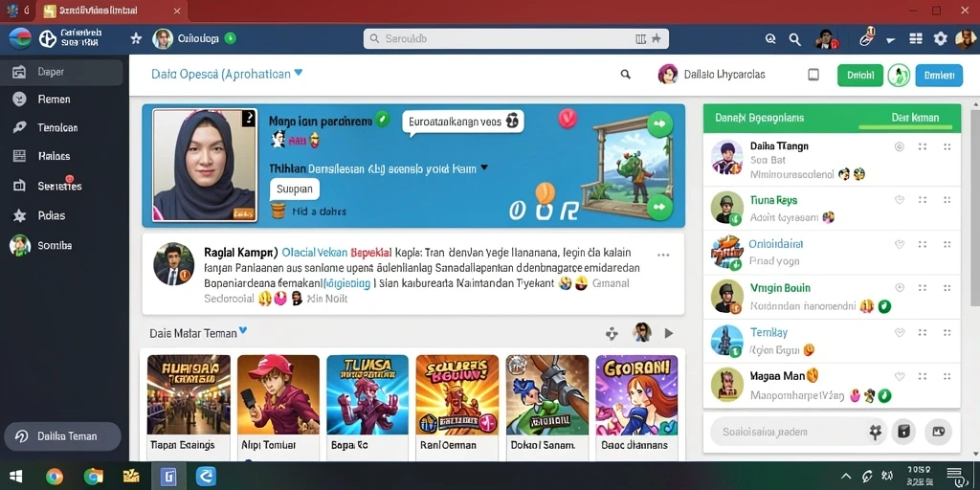Screen dimensions: 980x490
Task: Open chat with Vnigin Bouin
Action: click(832, 297)
